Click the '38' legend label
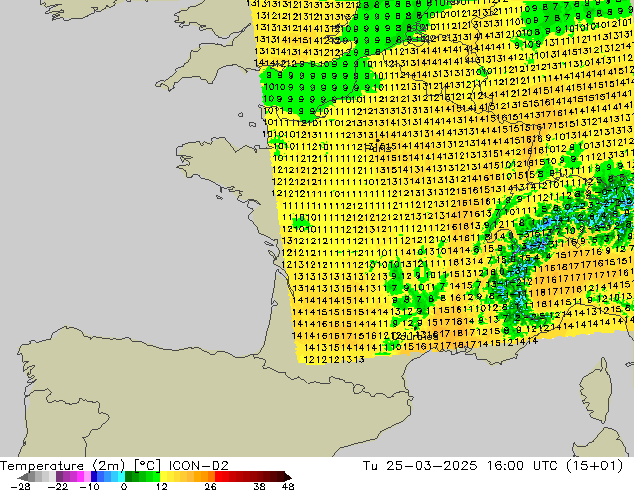The width and height of the screenshot is (634, 490). point(259,486)
